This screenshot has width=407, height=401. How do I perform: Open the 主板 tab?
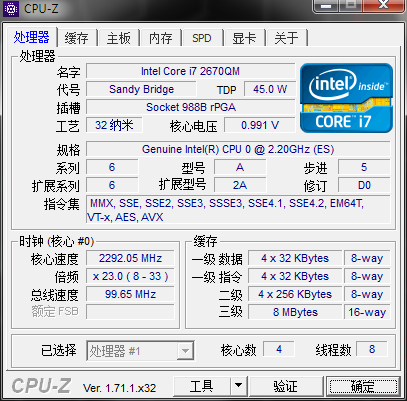pos(118,38)
